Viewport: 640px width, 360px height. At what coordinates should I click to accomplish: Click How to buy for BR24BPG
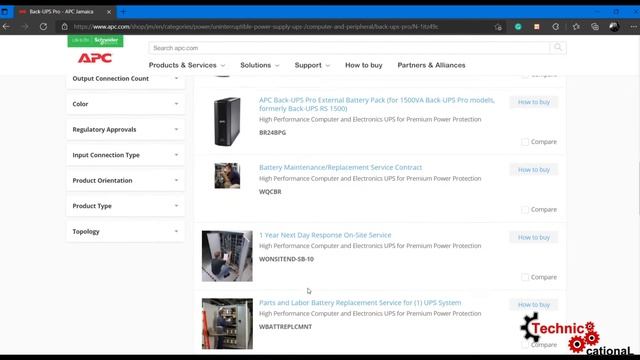(x=533, y=102)
